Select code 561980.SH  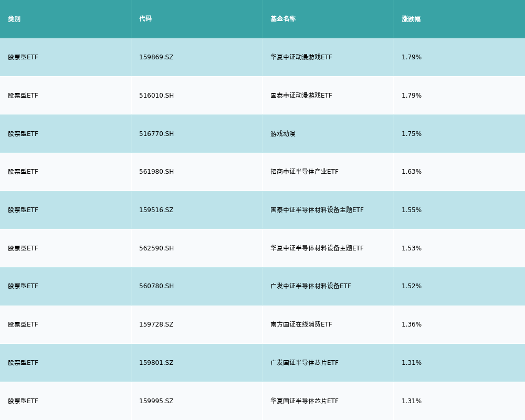(x=156, y=172)
